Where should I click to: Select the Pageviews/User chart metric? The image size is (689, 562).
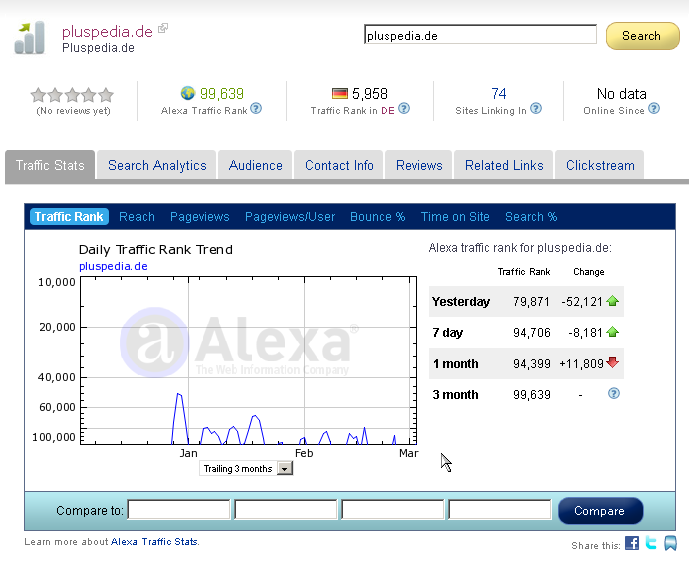click(x=290, y=217)
